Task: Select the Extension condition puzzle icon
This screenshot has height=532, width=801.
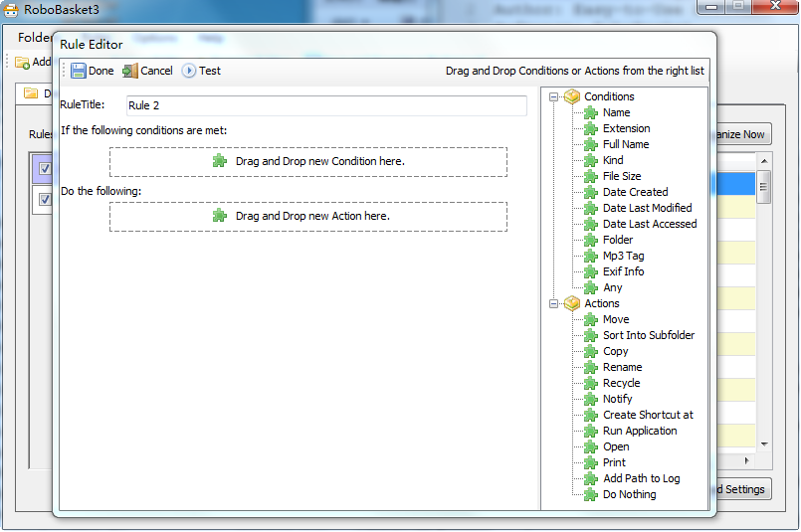Action: 591,128
